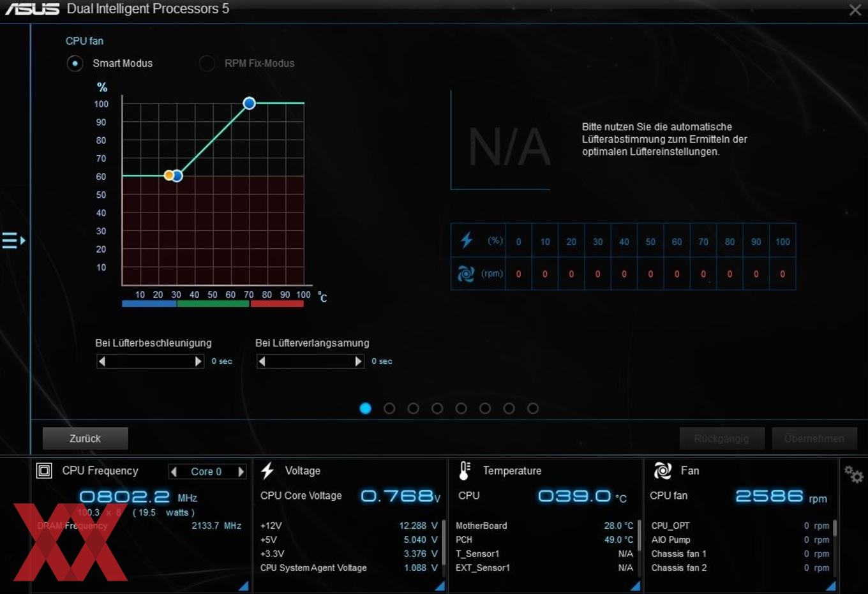Select Smart Modus radio button
Viewport: 868px width, 594px height.
coord(75,63)
